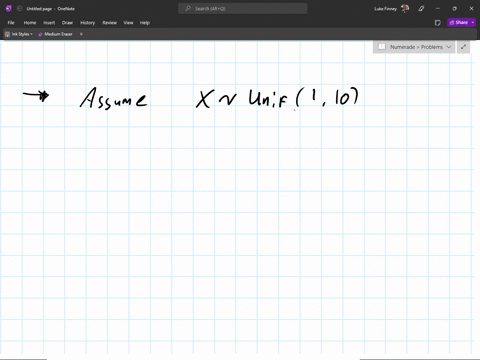Switch to the Insert tab
Screen dimensions: 480x360
(x=49, y=23)
